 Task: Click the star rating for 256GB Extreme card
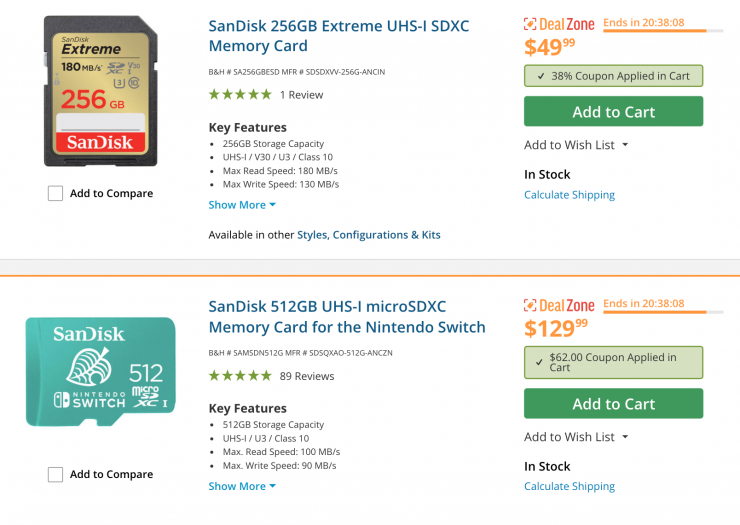coord(240,95)
